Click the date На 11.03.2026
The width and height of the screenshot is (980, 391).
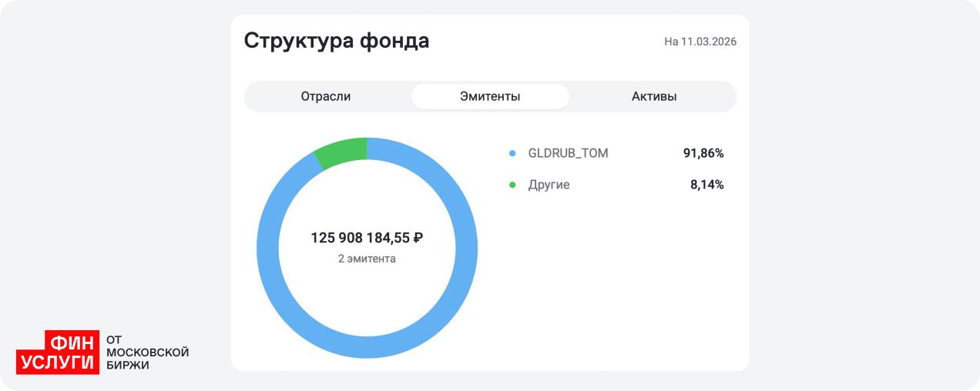pyautogui.click(x=700, y=42)
